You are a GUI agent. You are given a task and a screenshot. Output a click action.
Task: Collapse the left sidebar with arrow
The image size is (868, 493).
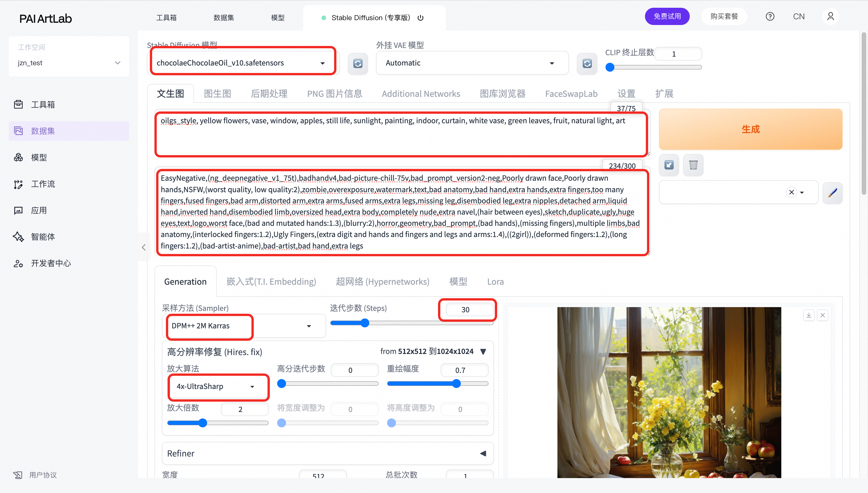click(144, 247)
